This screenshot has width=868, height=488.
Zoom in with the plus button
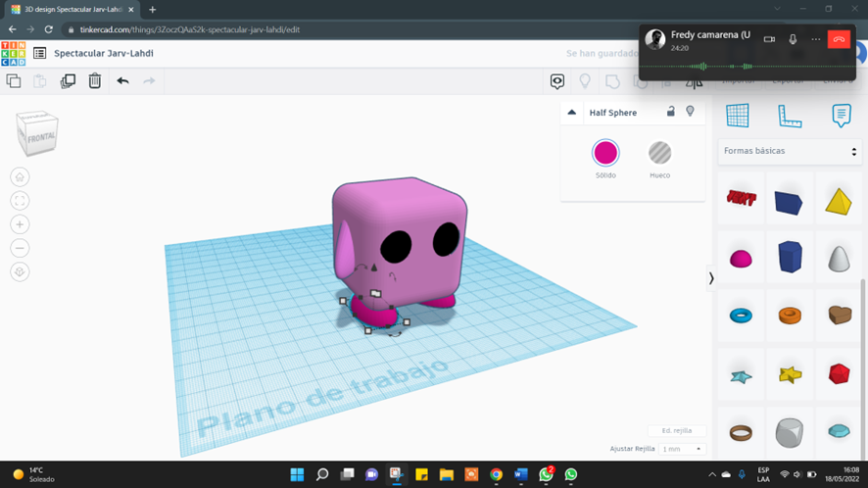coord(20,224)
